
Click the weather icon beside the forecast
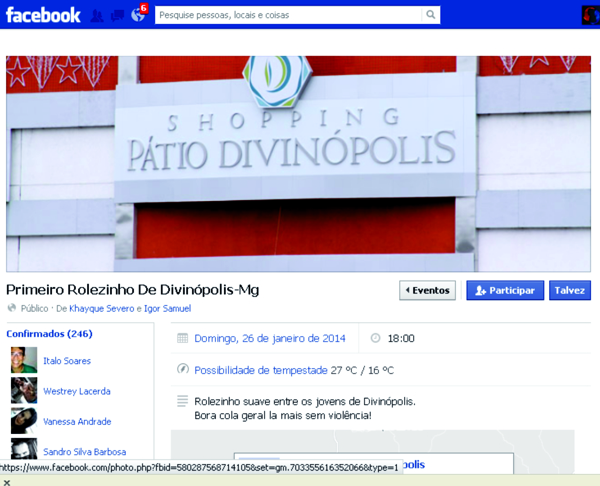pos(183,369)
